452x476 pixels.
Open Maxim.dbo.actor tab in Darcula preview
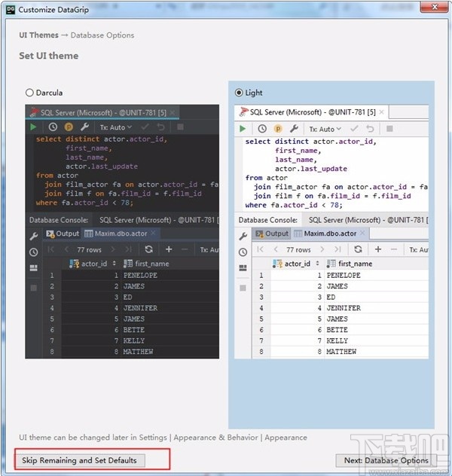pos(121,233)
